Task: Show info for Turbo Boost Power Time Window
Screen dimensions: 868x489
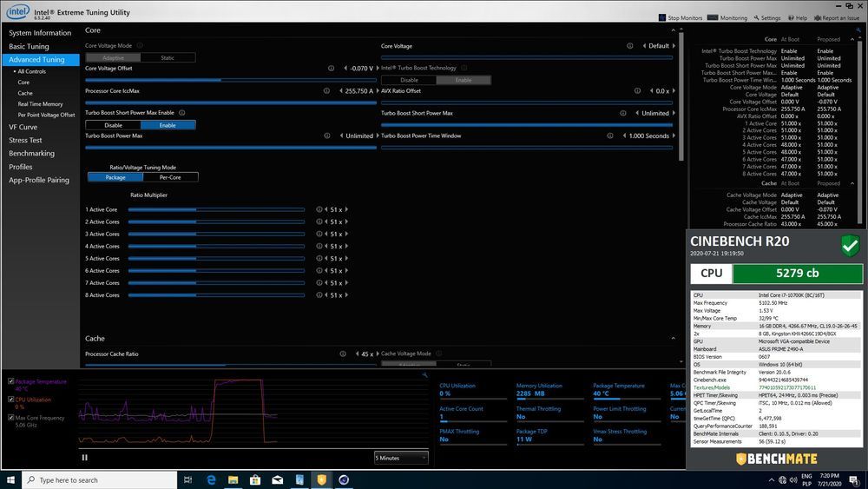Action: pos(610,135)
